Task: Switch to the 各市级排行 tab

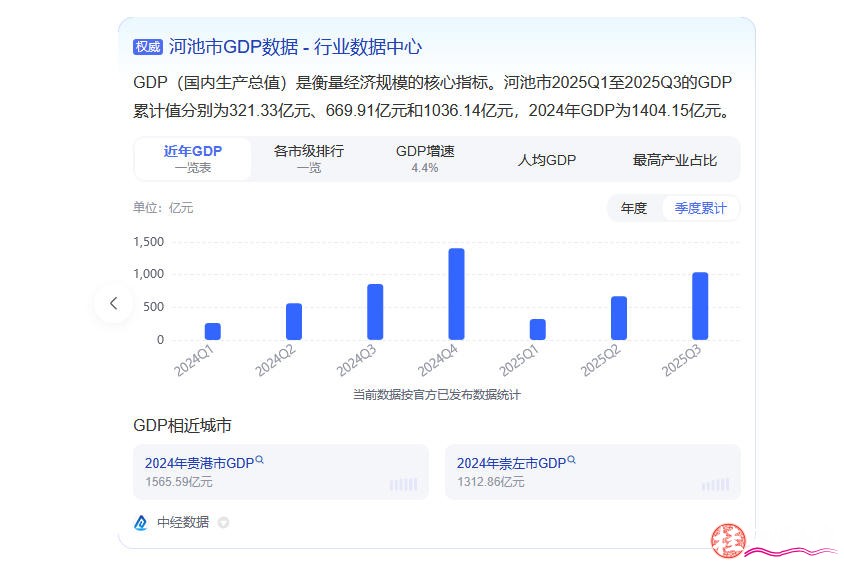Action: [x=309, y=159]
